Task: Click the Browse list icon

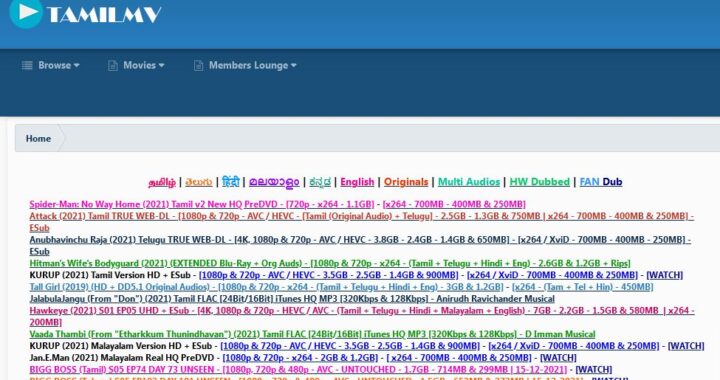Action: click(27, 65)
